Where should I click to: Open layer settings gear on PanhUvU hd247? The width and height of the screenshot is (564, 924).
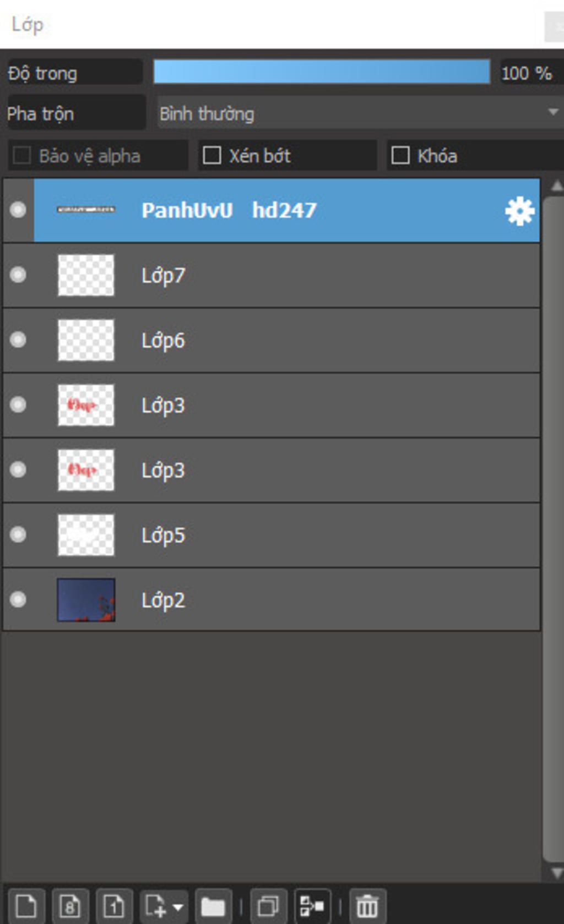[519, 211]
